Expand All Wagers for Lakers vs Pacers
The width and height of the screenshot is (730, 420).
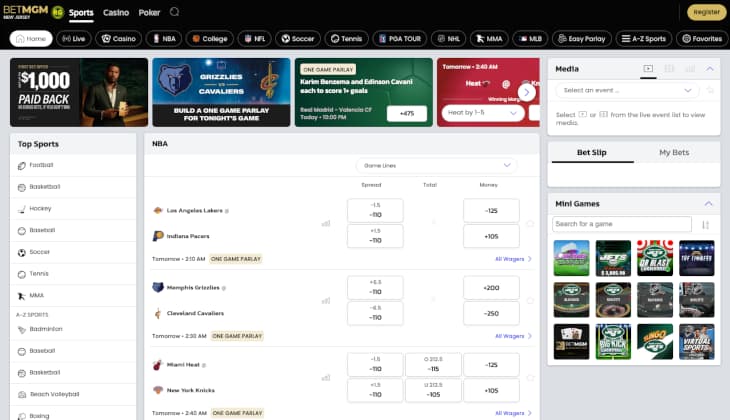click(513, 259)
